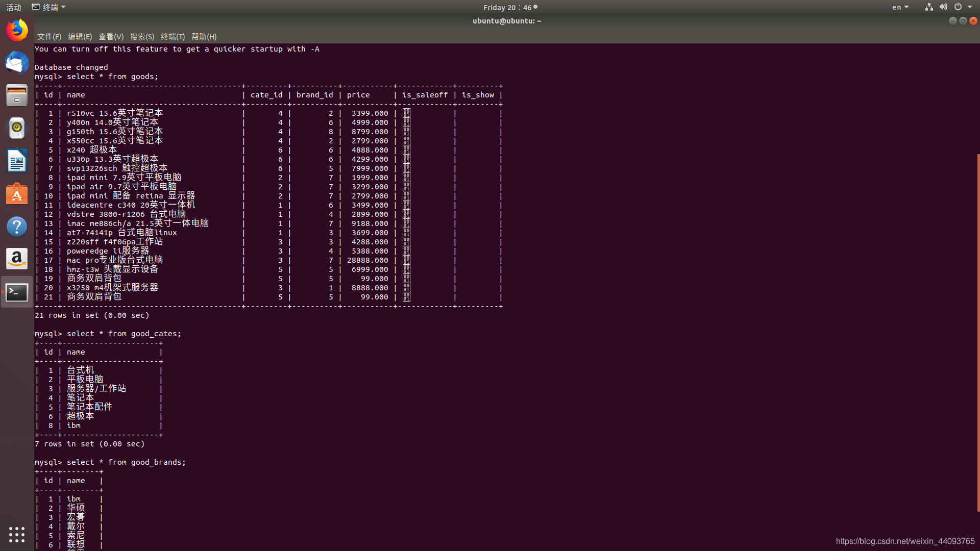Open the en input language dropdown
Screen dimensions: 980x551
tap(900, 7)
